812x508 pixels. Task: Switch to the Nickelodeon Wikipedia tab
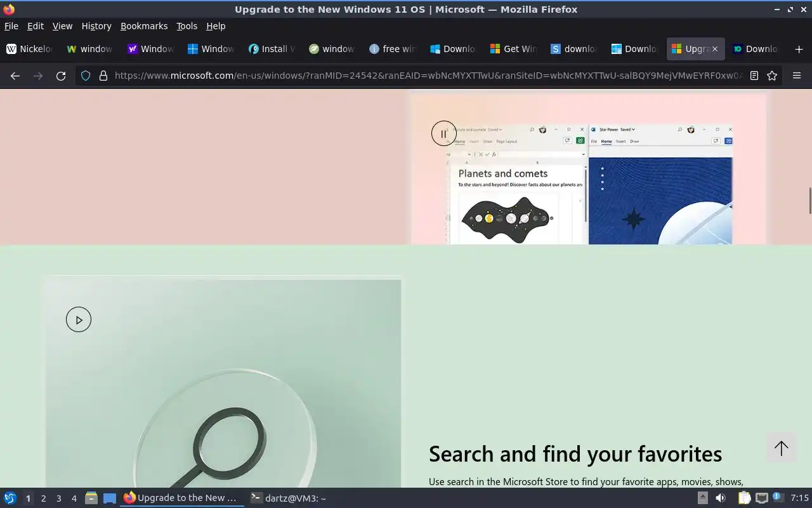coord(30,49)
